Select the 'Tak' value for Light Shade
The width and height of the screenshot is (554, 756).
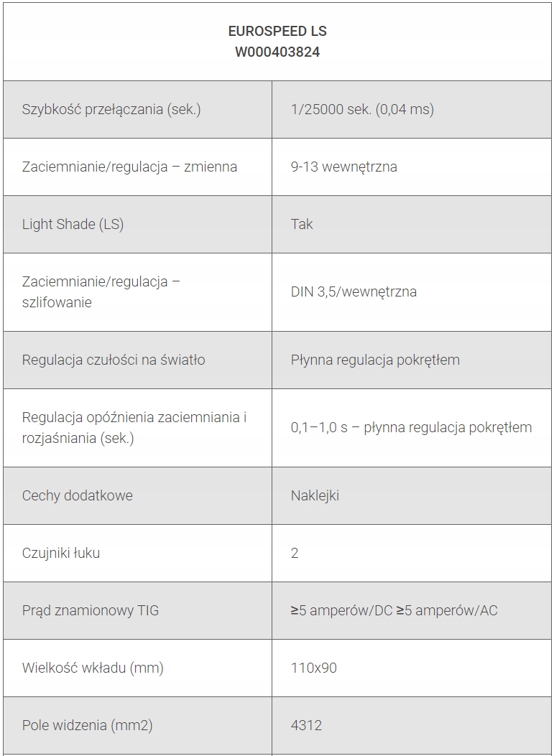302,224
